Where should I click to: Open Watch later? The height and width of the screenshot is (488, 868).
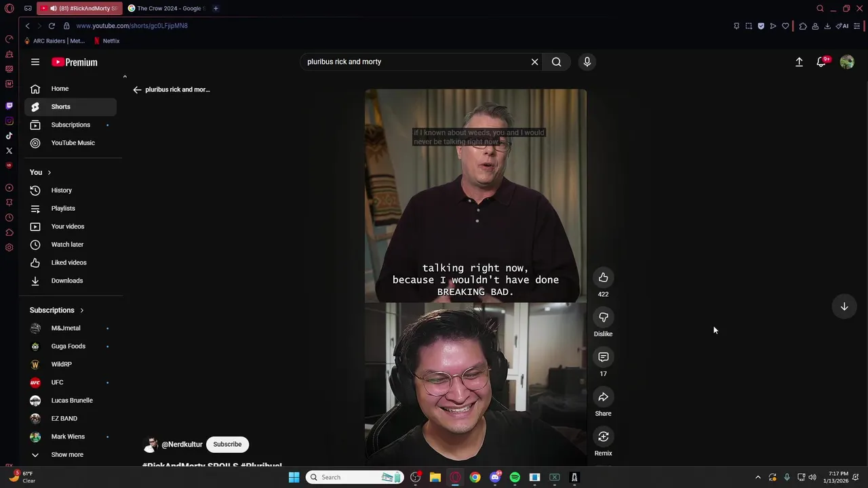pyautogui.click(x=71, y=245)
